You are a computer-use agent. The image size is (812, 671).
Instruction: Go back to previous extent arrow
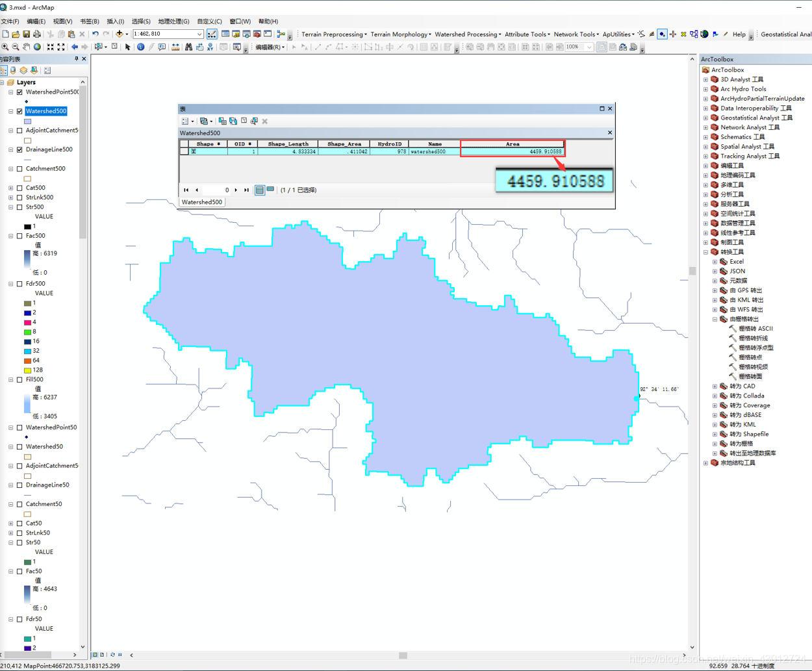(x=74, y=47)
